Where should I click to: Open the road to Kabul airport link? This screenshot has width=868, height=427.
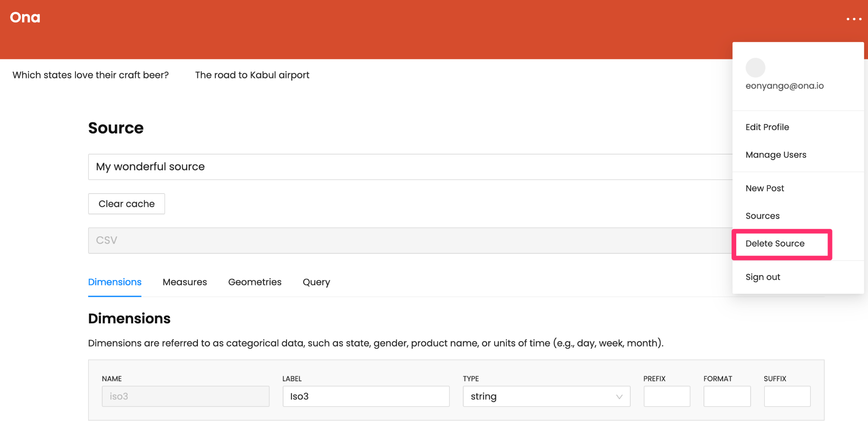click(x=252, y=75)
